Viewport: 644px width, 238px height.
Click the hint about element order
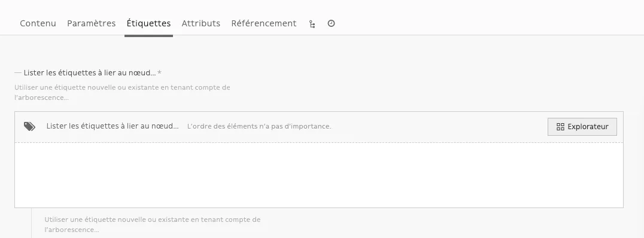pos(259,126)
